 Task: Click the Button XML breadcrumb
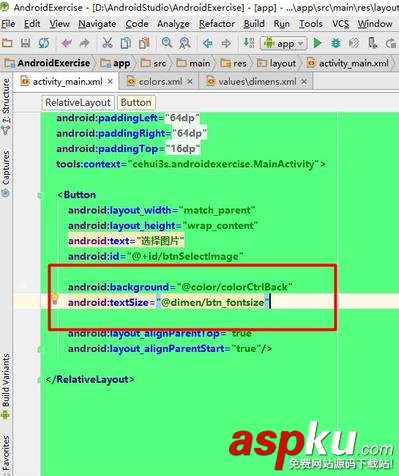tap(136, 102)
